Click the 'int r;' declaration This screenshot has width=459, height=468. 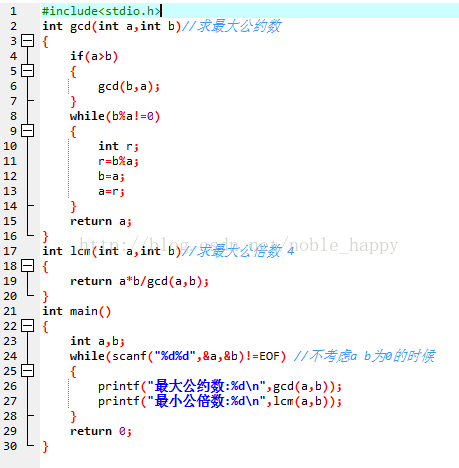118,146
